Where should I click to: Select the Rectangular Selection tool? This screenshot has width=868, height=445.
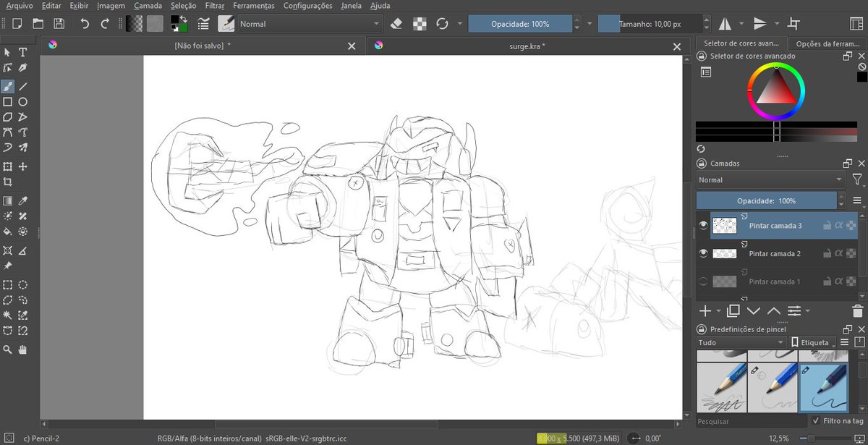(8, 284)
